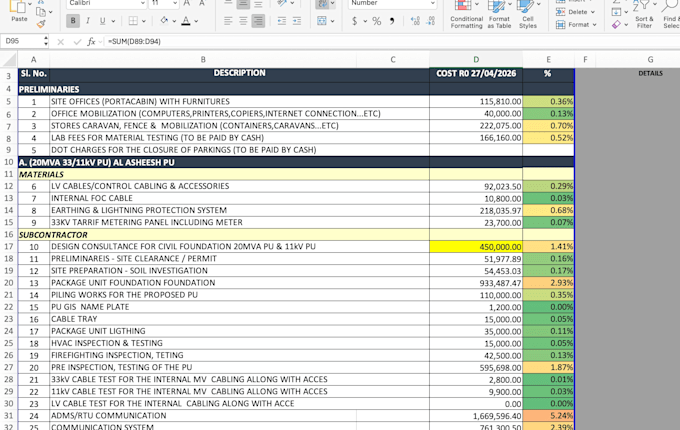Click the Paste clipboard icon
This screenshot has height=430, width=680.
pyautogui.click(x=18, y=7)
